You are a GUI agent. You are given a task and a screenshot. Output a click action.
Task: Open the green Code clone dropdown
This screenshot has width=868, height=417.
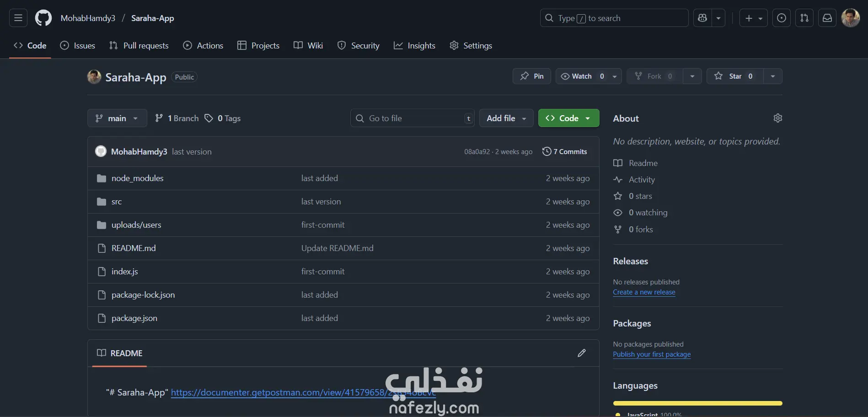click(x=569, y=118)
